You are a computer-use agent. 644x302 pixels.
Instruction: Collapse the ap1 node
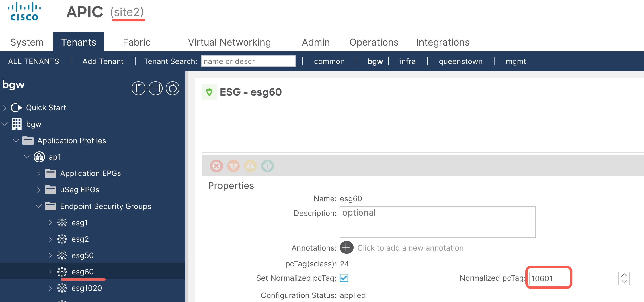[x=27, y=157]
